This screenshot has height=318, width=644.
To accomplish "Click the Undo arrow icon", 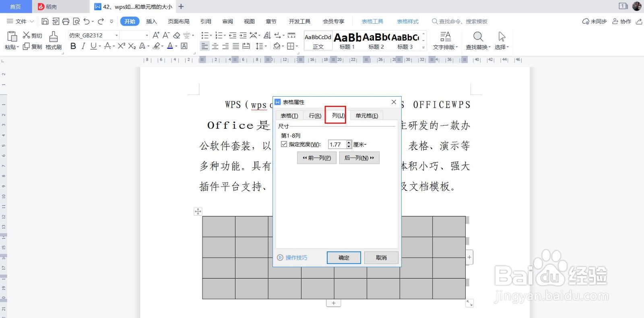I will pos(87,21).
